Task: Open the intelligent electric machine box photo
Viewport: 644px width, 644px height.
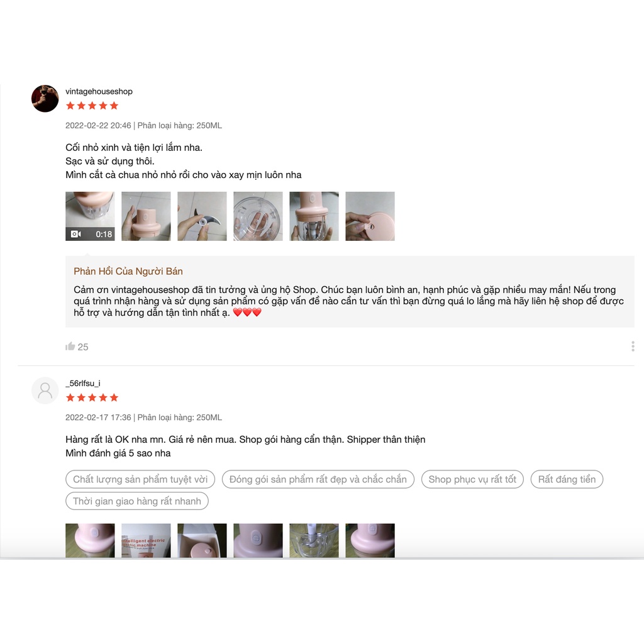Action: [x=146, y=540]
